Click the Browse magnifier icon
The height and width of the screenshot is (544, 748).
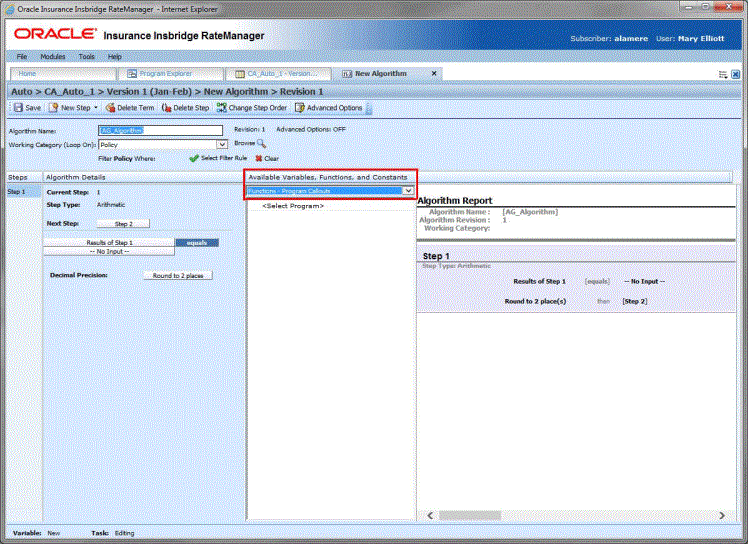tap(261, 143)
